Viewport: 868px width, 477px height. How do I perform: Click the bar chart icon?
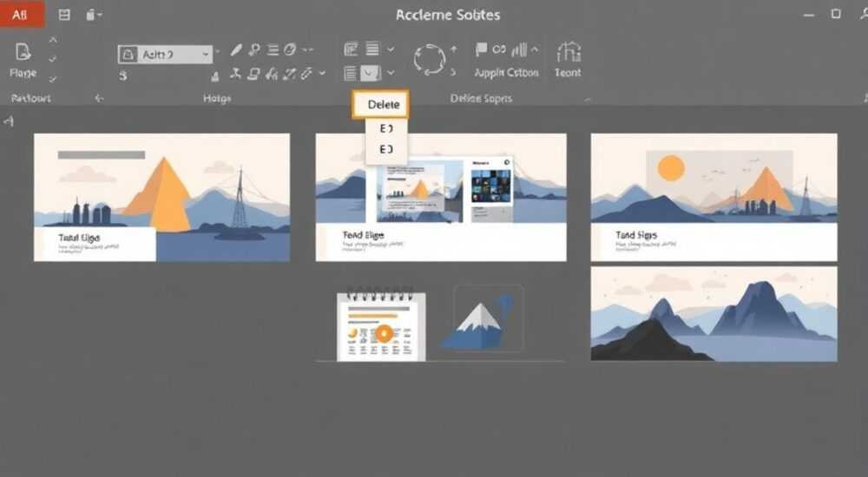(x=519, y=50)
